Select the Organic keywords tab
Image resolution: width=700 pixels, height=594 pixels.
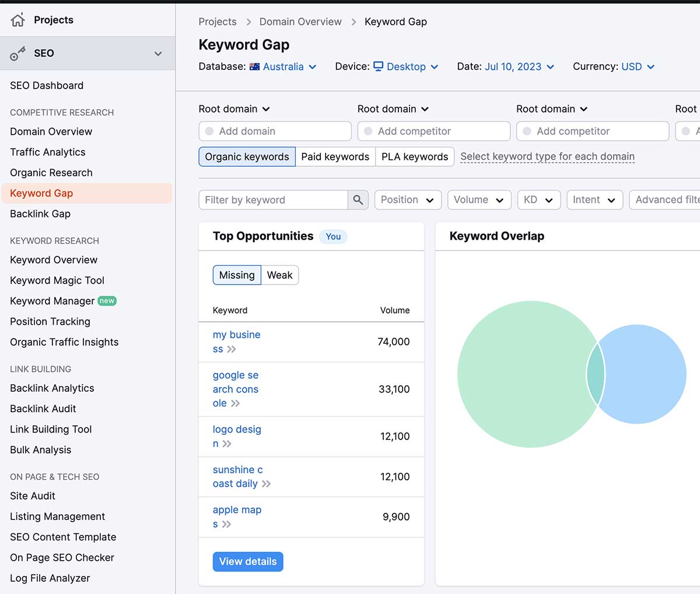pyautogui.click(x=247, y=157)
